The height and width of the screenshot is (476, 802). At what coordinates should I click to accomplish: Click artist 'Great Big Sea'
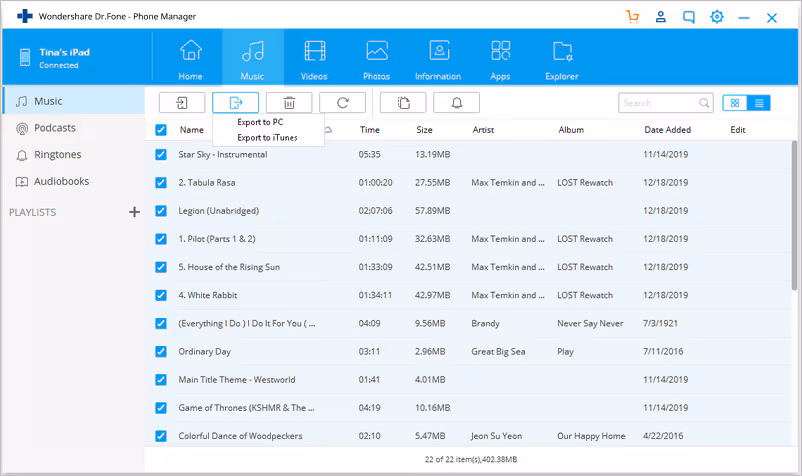pos(498,351)
